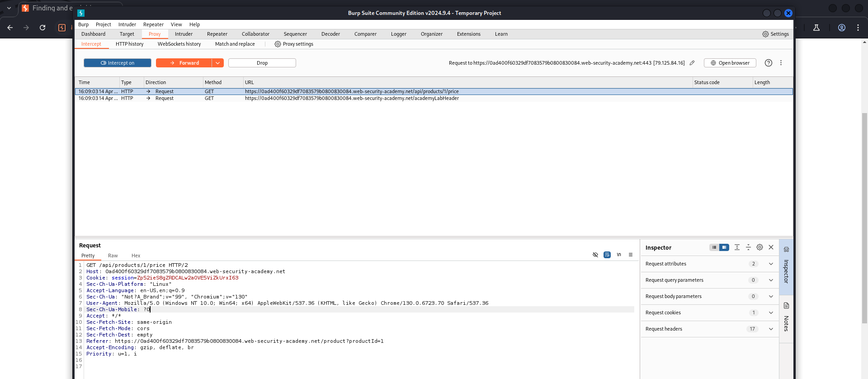
Task: Open the Organizer tab
Action: [431, 34]
